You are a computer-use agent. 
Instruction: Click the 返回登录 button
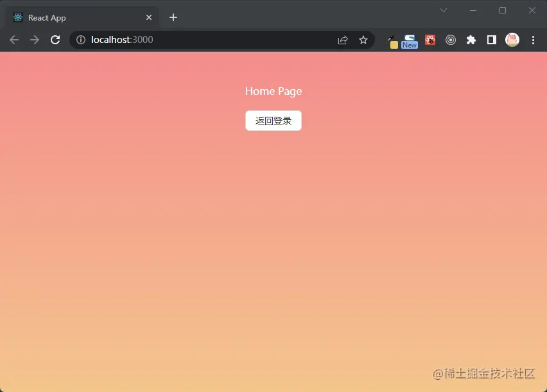[273, 120]
